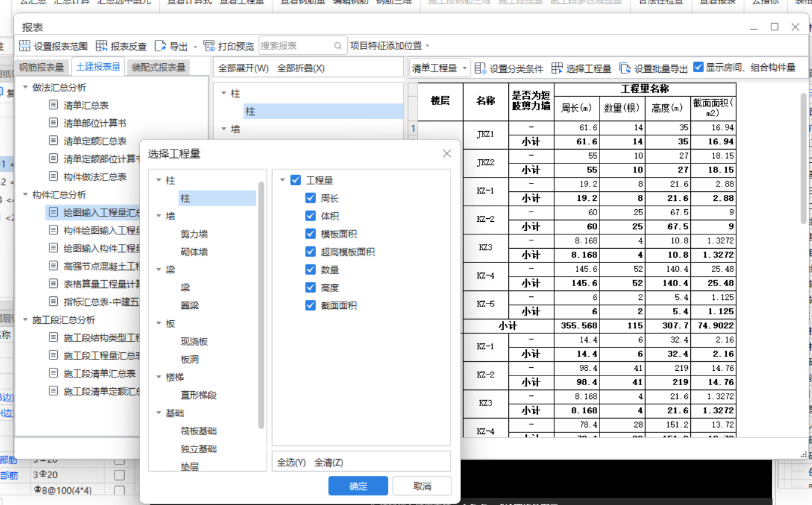Uncheck the 模板面积 checkbox
Image resolution: width=812 pixels, height=505 pixels.
pyautogui.click(x=310, y=234)
